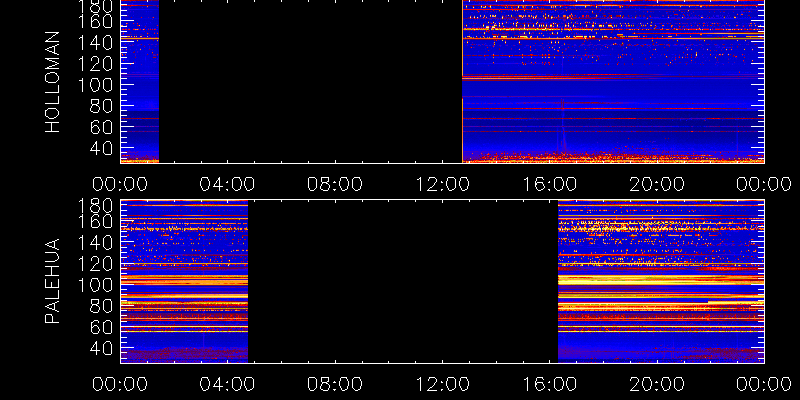Click the PALEHUA vertical axis title
The image size is (800, 400).
click(x=53, y=281)
